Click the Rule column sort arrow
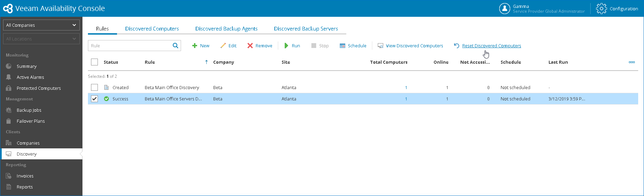 click(x=206, y=62)
